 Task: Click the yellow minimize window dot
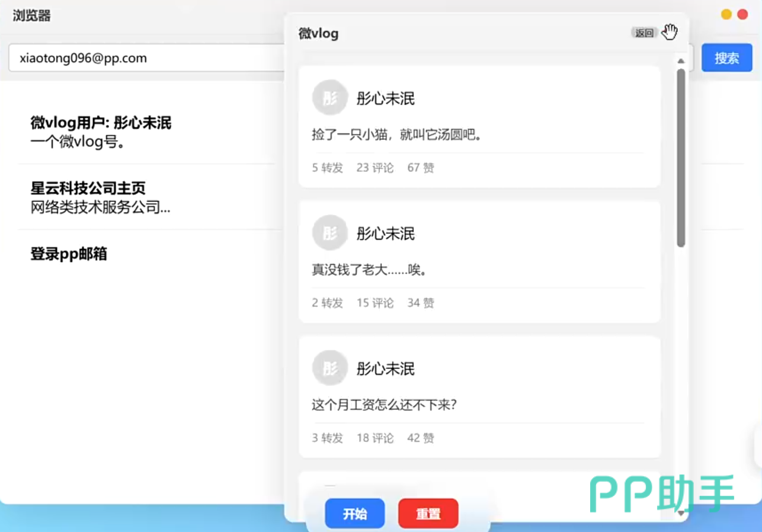pyautogui.click(x=726, y=15)
